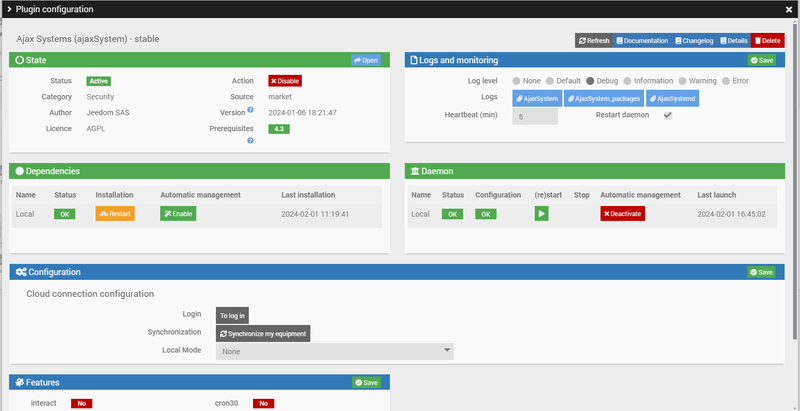Click the Cloud connection configuration heading
The width and height of the screenshot is (800, 411).
tap(90, 294)
